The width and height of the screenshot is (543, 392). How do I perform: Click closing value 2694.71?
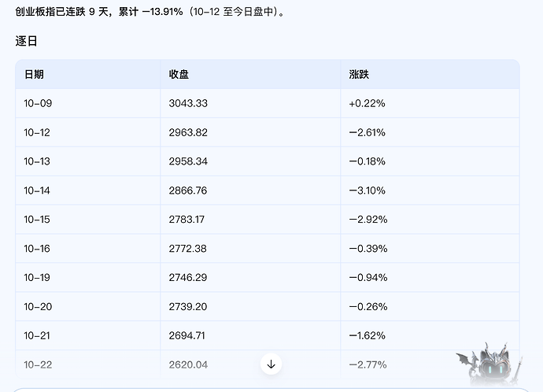[187, 335]
